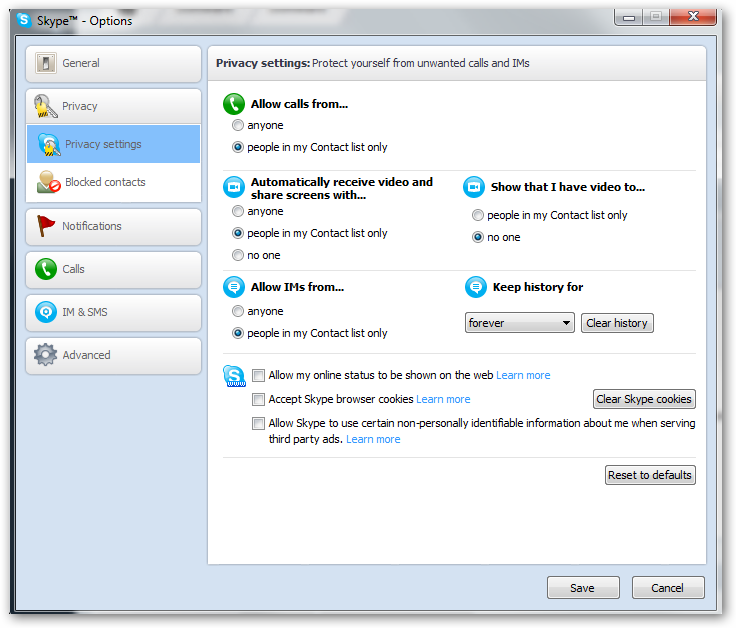The width and height of the screenshot is (736, 628).
Task: Click green phone icon beside Allow calls from
Action: (x=234, y=104)
